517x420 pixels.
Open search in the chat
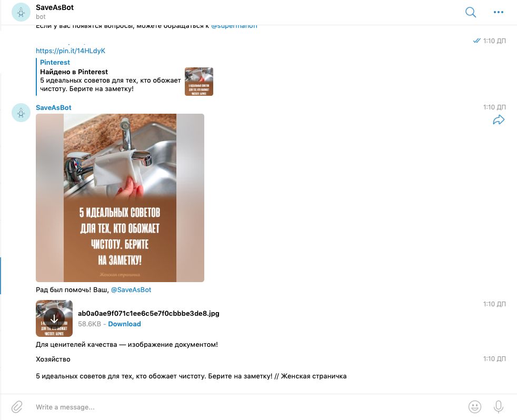pyautogui.click(x=471, y=12)
